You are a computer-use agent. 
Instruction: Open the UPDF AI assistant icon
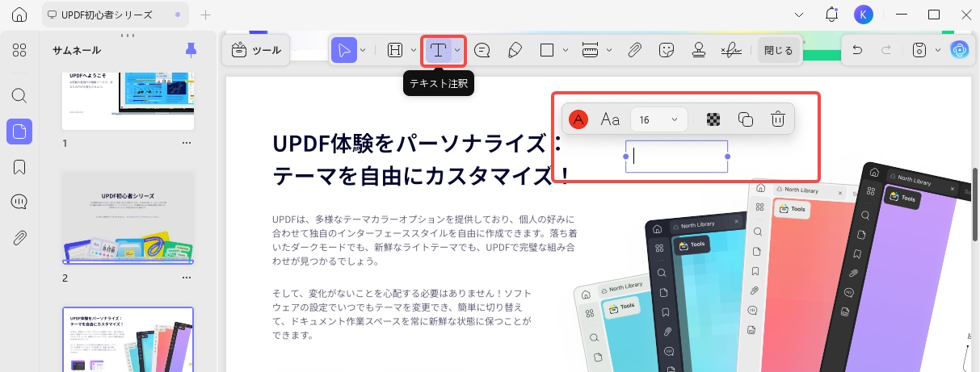[x=959, y=50]
